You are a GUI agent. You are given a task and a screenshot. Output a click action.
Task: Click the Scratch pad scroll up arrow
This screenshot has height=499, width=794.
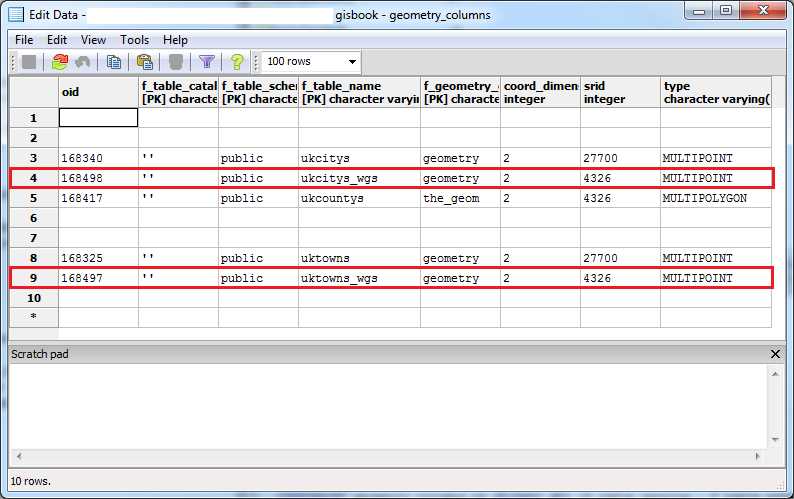pyautogui.click(x=775, y=374)
